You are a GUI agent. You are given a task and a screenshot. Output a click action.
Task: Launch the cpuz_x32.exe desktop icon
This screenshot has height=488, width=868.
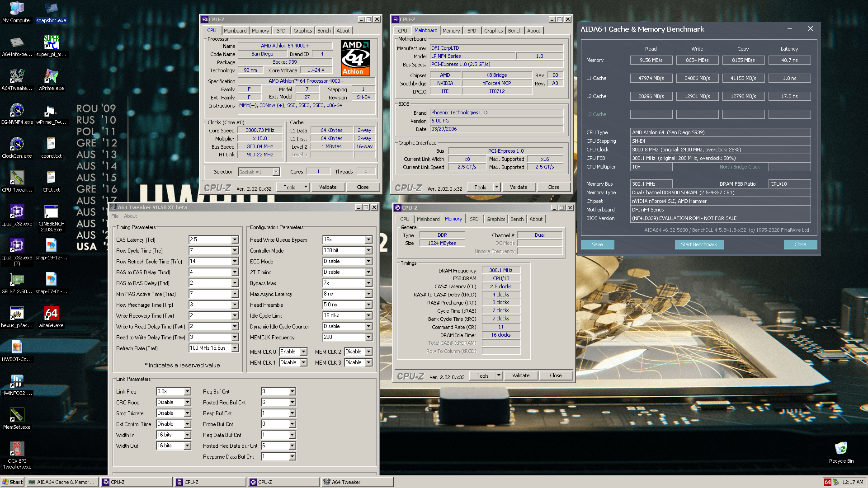click(x=17, y=216)
